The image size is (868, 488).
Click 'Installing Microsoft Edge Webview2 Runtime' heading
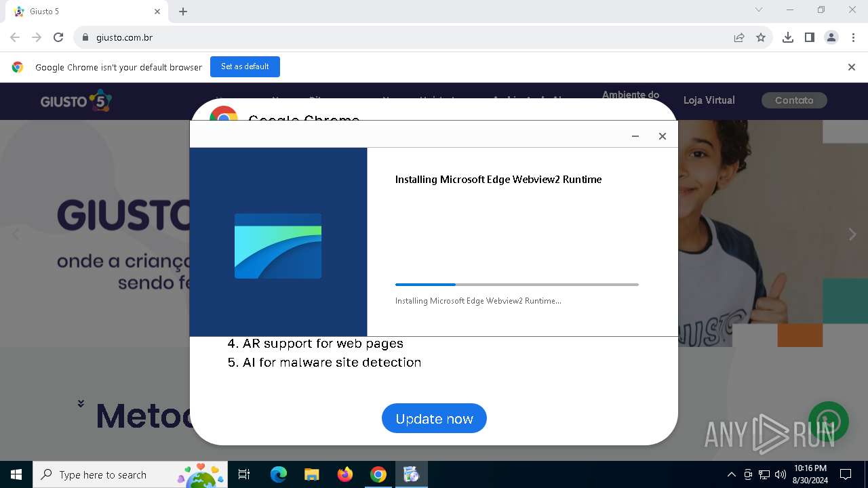[x=498, y=180]
